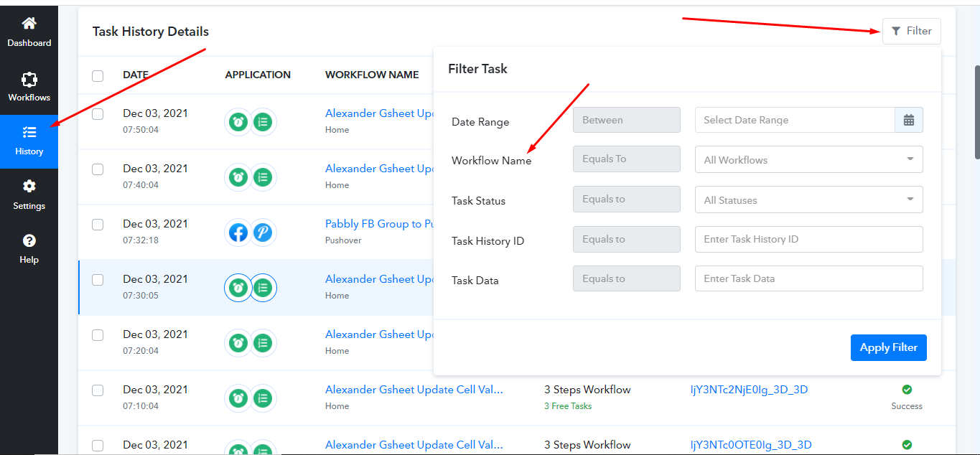Image resolution: width=980 pixels, height=455 pixels.
Task: Open Alexander Gsheet workflow link at 07:20:04
Action: pyautogui.click(x=379, y=334)
